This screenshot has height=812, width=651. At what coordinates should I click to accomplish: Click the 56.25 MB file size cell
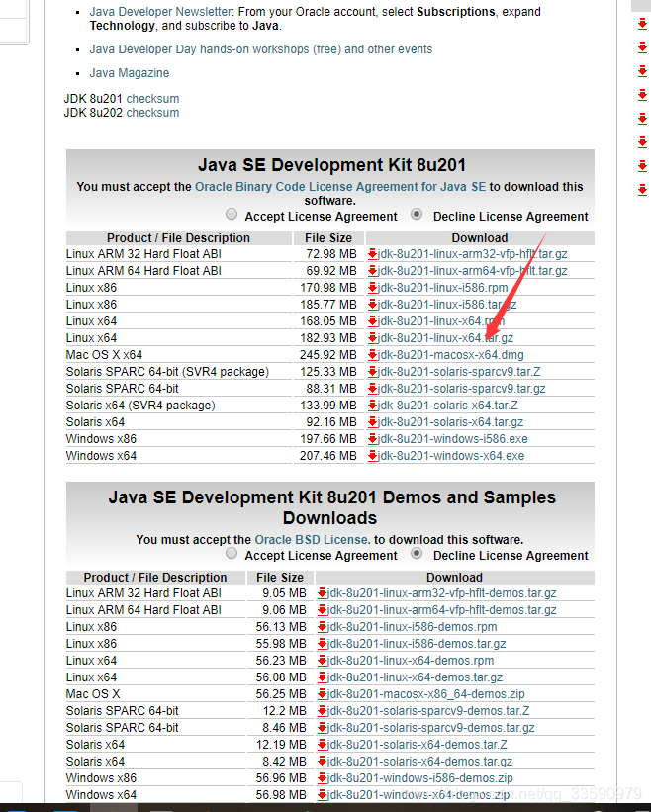pos(280,694)
